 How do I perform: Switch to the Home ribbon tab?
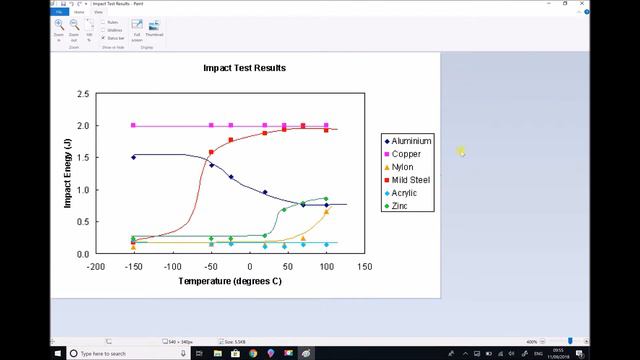pyautogui.click(x=79, y=12)
